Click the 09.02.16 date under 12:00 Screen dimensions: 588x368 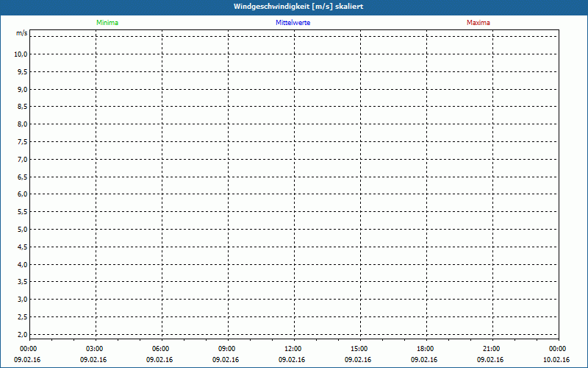pos(292,360)
